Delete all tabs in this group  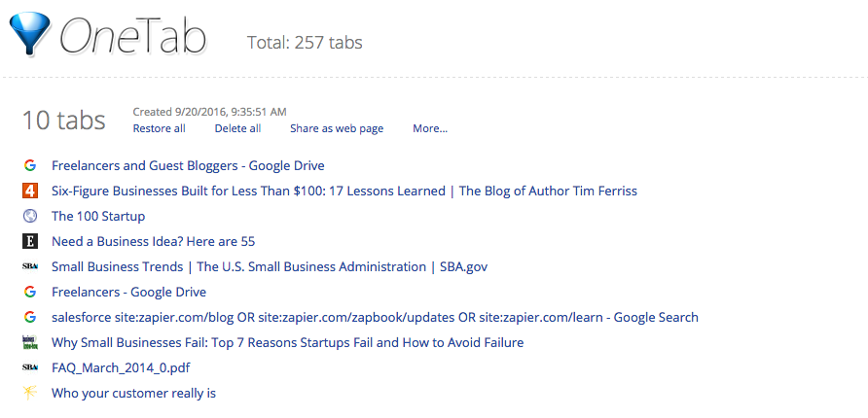(237, 128)
